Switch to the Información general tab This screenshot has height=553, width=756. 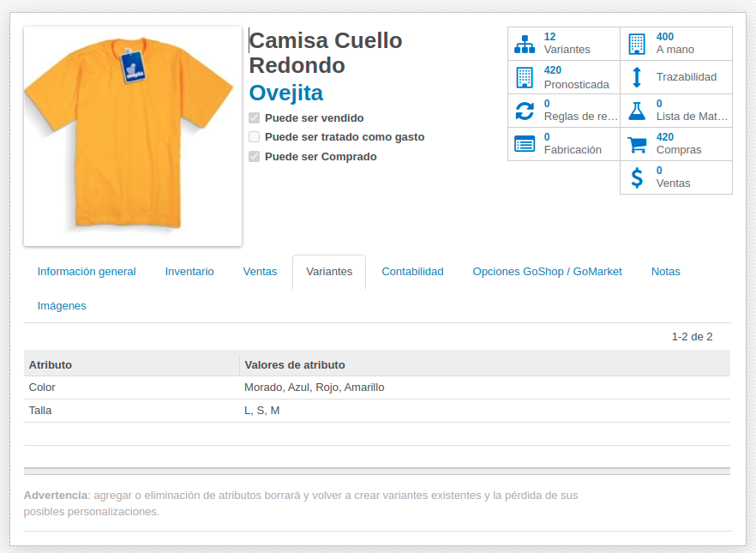[x=87, y=272]
